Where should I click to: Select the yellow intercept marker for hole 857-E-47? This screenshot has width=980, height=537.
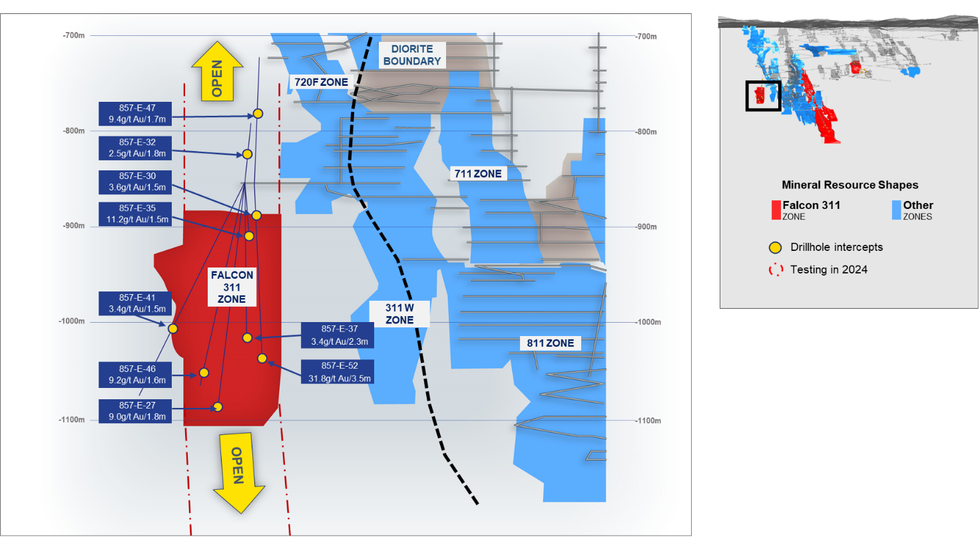pyautogui.click(x=258, y=114)
